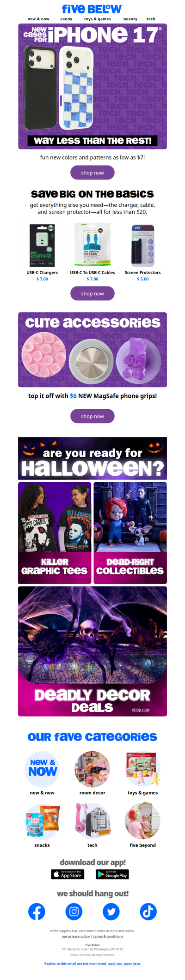Open the killer graphic tees banner
Screen dimensions: 185x980
[x=55, y=533]
